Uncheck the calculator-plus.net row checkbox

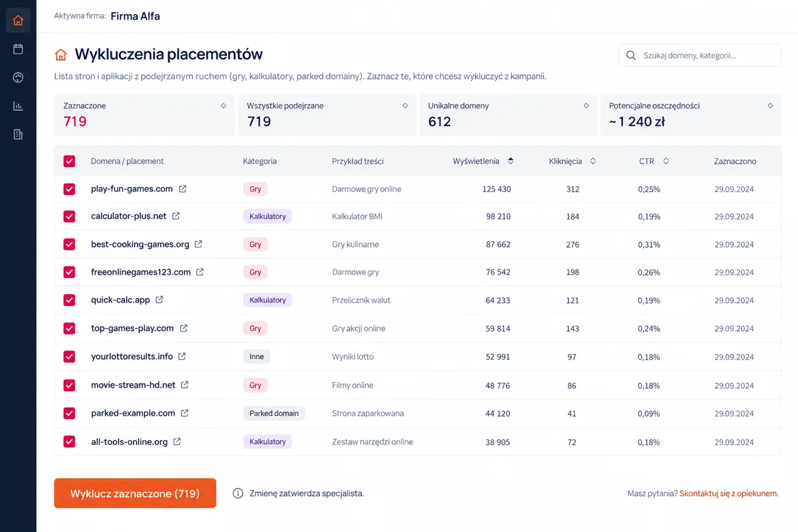(69, 216)
